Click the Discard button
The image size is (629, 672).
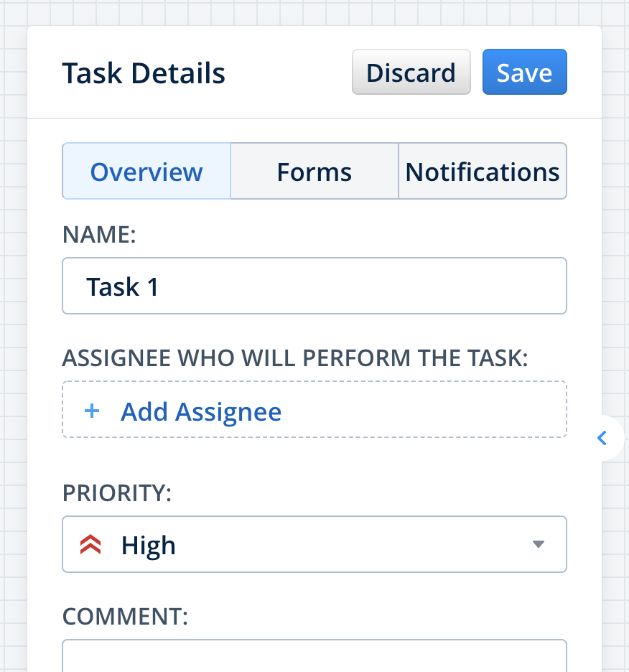[411, 73]
